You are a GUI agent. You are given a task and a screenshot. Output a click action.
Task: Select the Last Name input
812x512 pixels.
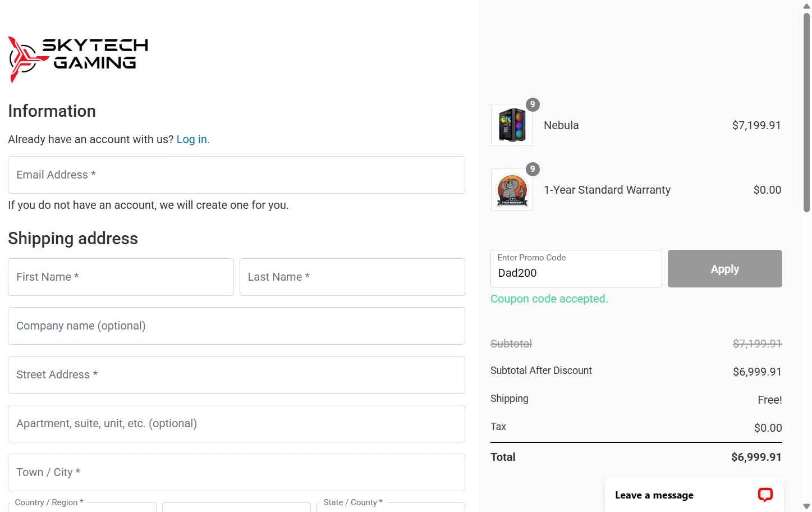pyautogui.click(x=352, y=277)
